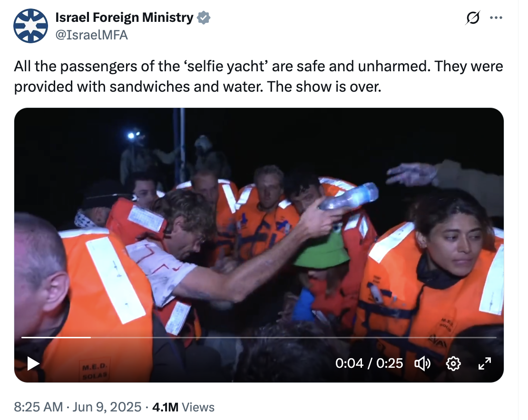Open the Israel Foreign Ministry profile name
Image resolution: width=528 pixels, height=420 pixels.
(124, 18)
